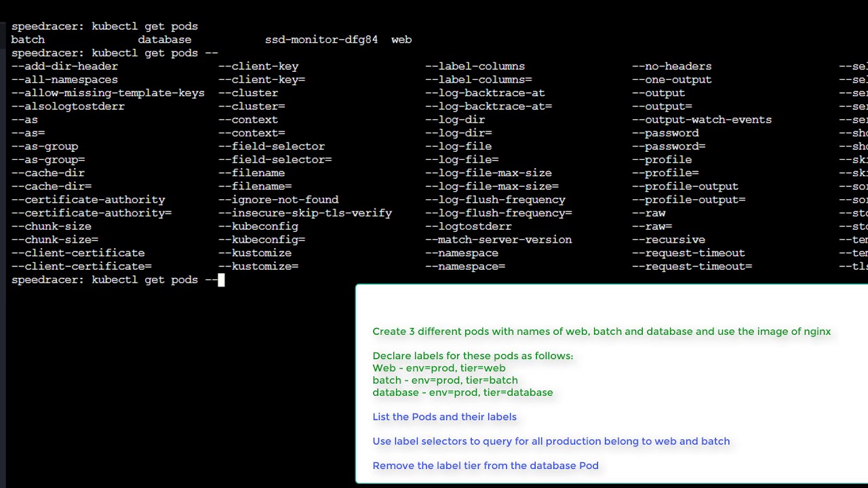The image size is (868, 488).
Task: Select '--certificate-authority' without equals sign
Action: [x=88, y=200]
